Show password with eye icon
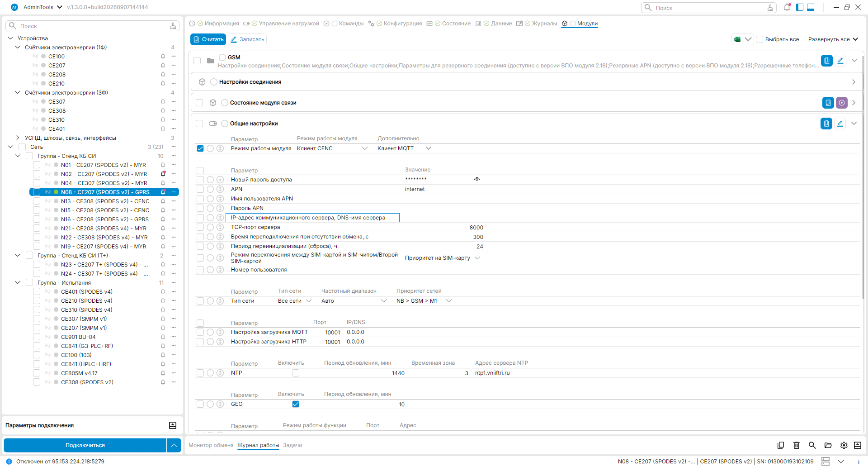868x467 pixels. click(x=477, y=179)
